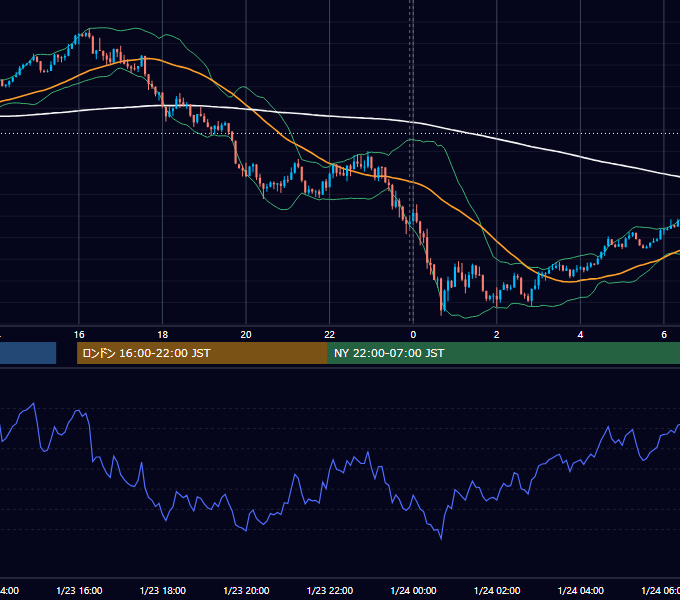Viewport: 680px width, 600px height.
Task: Click the hour label 4 on the upper axis
Action: tap(580, 335)
